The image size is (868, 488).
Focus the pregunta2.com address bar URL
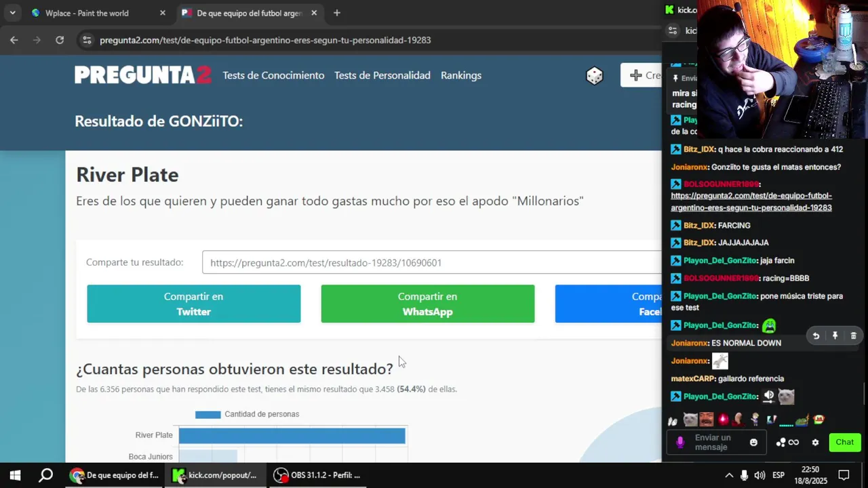click(x=265, y=40)
